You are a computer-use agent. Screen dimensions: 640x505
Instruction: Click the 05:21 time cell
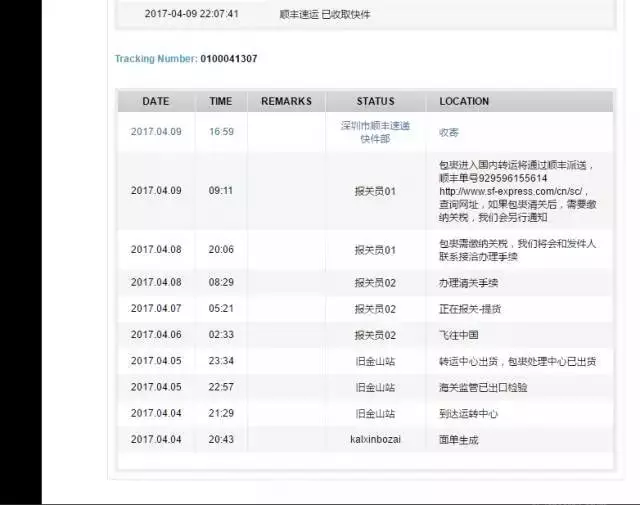coord(221,308)
